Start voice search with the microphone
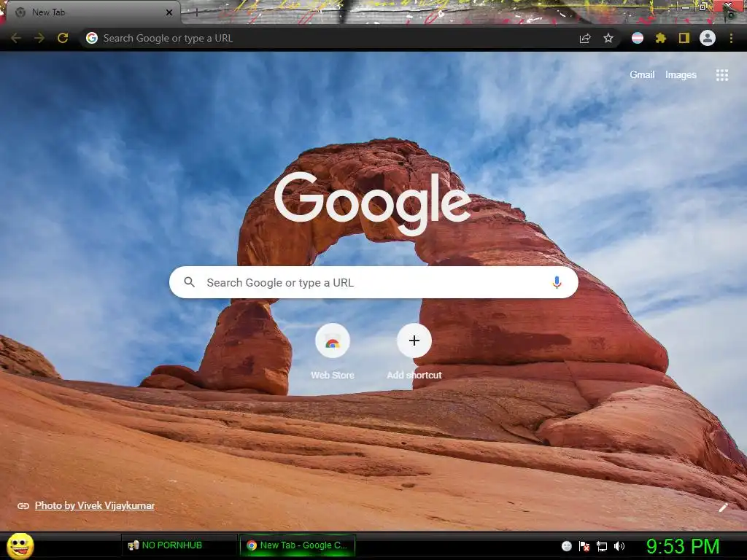The height and width of the screenshot is (560, 747). 557,282
